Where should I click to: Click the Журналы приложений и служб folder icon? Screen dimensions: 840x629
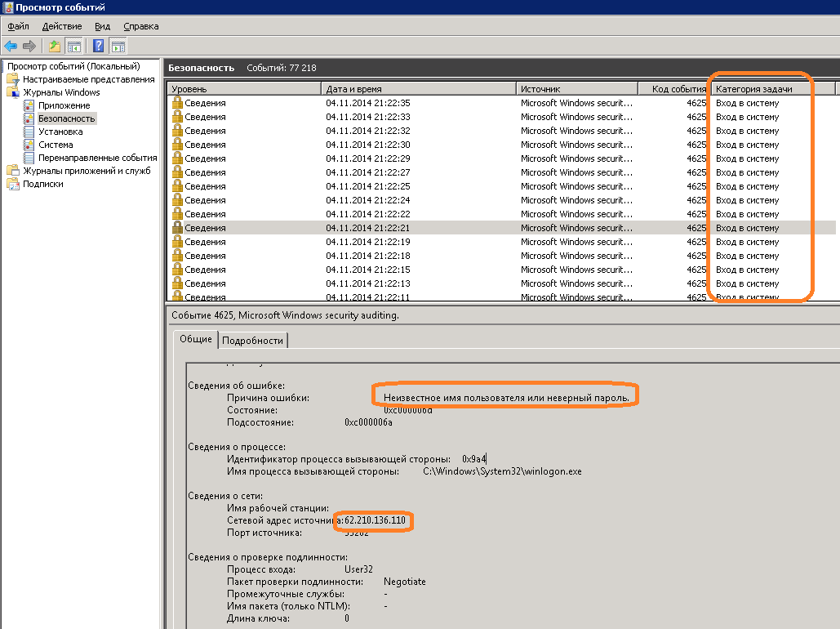pos(13,171)
